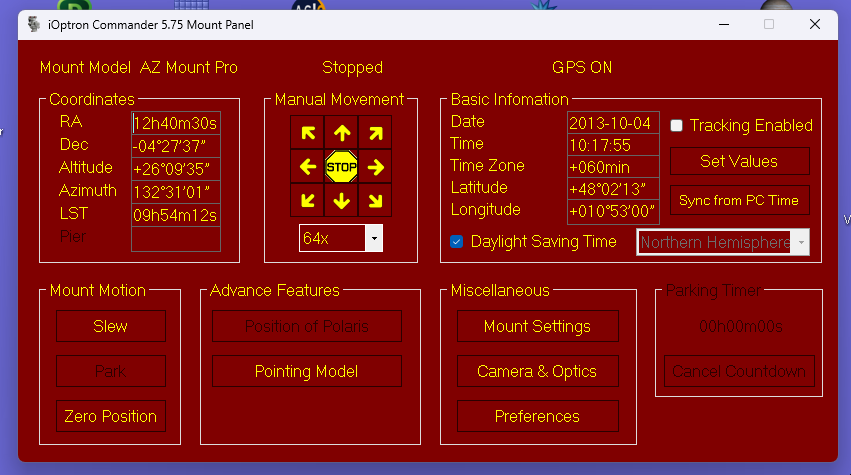
Task: Move mount down-right with diagonal arrow
Action: pos(375,200)
